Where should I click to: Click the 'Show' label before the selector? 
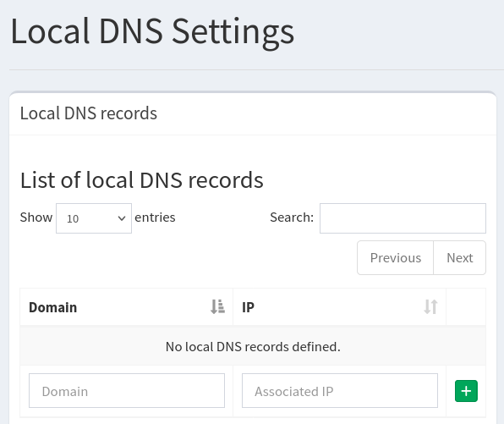pos(36,218)
